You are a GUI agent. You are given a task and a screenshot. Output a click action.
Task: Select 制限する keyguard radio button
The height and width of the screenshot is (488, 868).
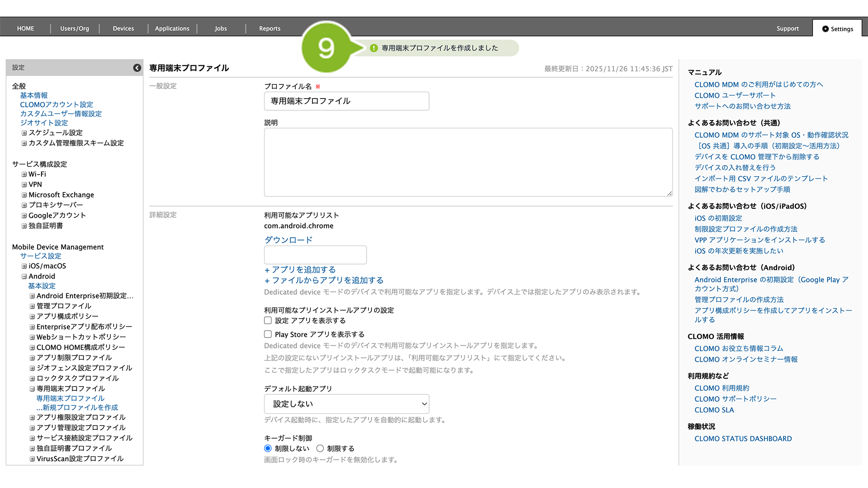point(320,448)
